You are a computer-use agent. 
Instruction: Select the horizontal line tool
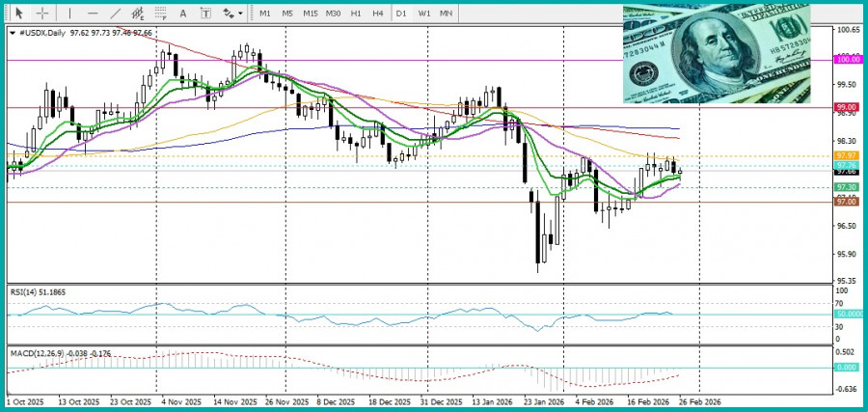tap(93, 14)
